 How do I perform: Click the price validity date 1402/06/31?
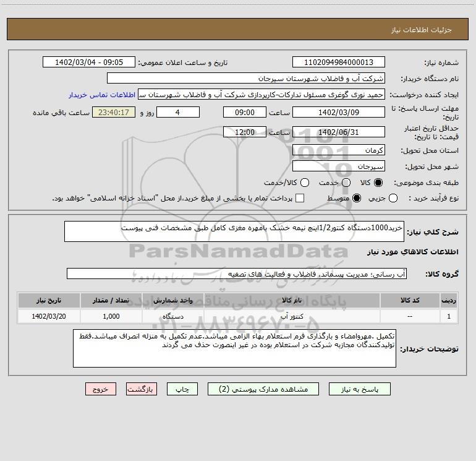[x=339, y=132]
